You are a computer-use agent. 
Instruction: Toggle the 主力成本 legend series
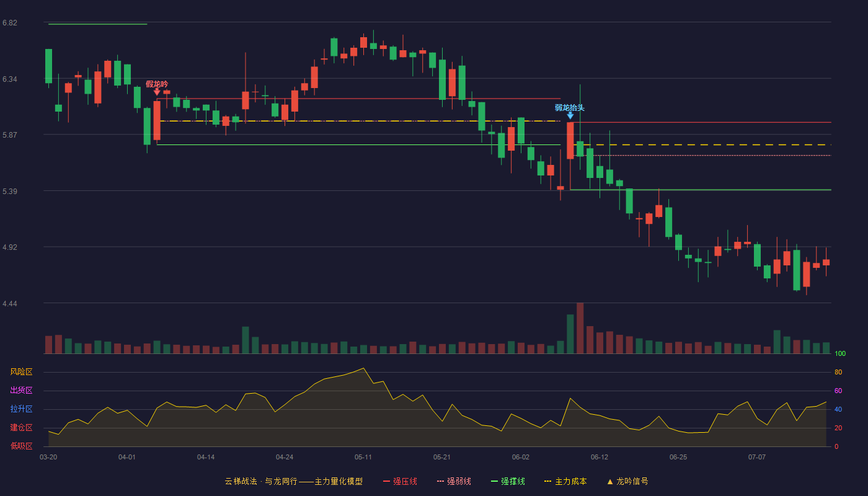point(565,481)
